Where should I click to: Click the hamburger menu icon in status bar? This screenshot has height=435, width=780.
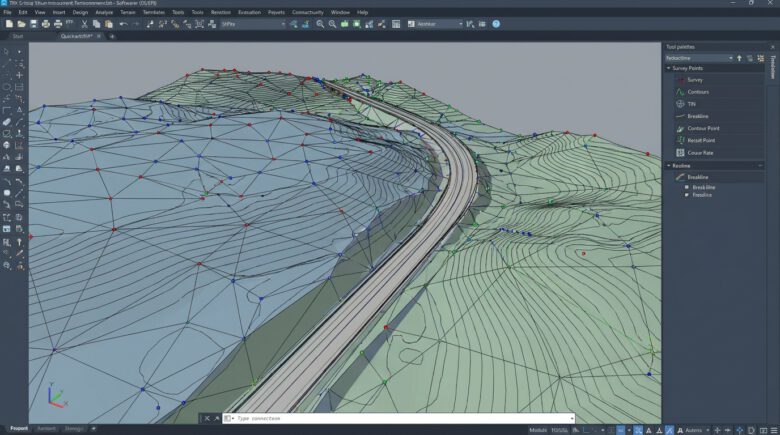tap(774, 430)
